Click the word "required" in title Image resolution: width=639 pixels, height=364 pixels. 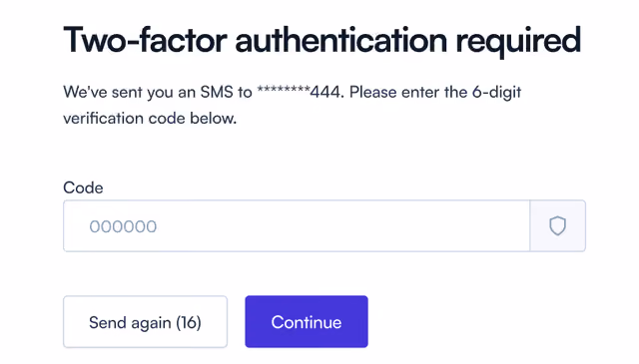[x=518, y=42]
